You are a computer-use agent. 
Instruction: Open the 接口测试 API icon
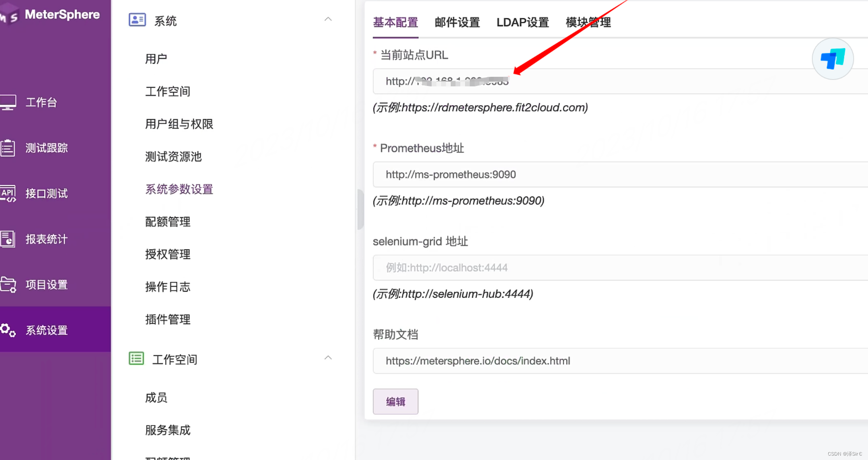[8, 193]
